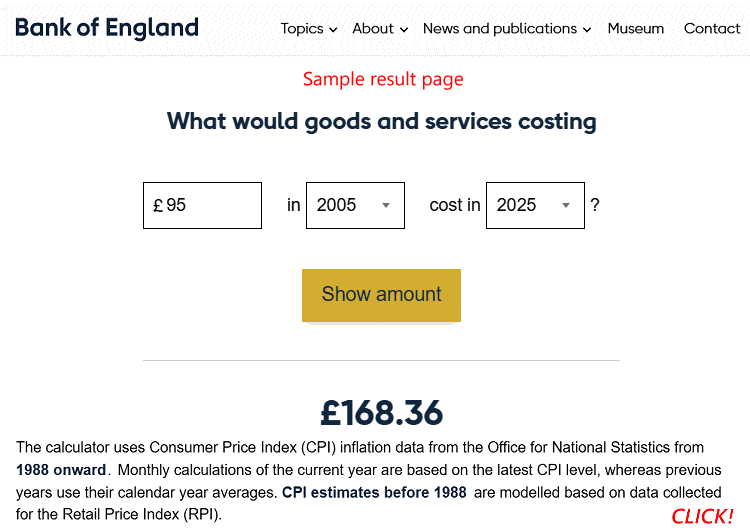This screenshot has width=750, height=530.
Task: Click the "in" label before the 2005 dropdown
Action: tap(294, 205)
